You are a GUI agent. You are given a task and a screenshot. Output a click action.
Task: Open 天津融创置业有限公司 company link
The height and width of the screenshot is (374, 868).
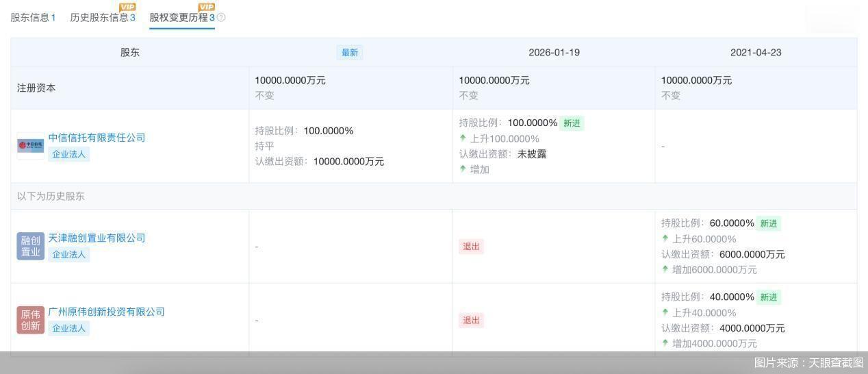(x=97, y=238)
